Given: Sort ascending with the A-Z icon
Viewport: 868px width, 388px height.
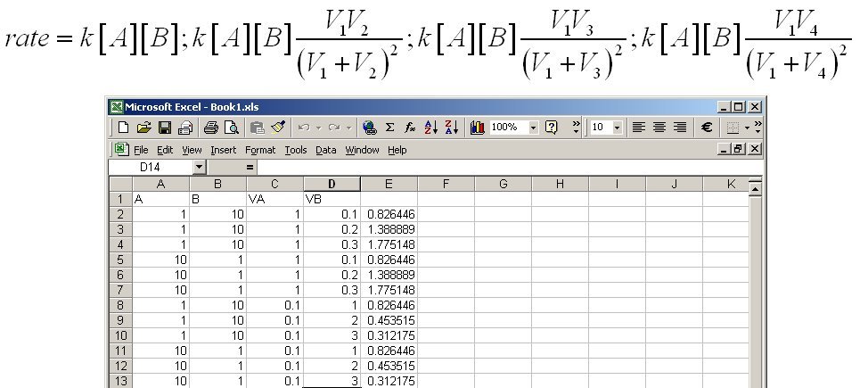Looking at the screenshot, I should [x=430, y=128].
